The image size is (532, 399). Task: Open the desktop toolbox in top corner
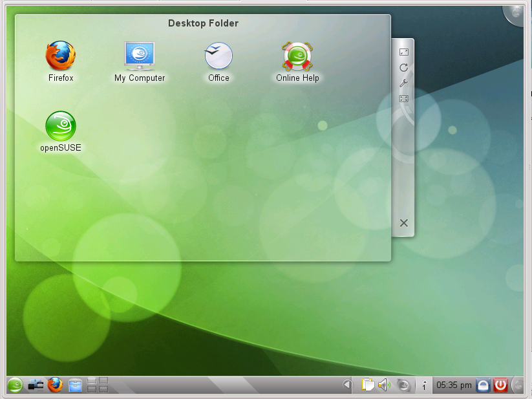pyautogui.click(x=515, y=14)
